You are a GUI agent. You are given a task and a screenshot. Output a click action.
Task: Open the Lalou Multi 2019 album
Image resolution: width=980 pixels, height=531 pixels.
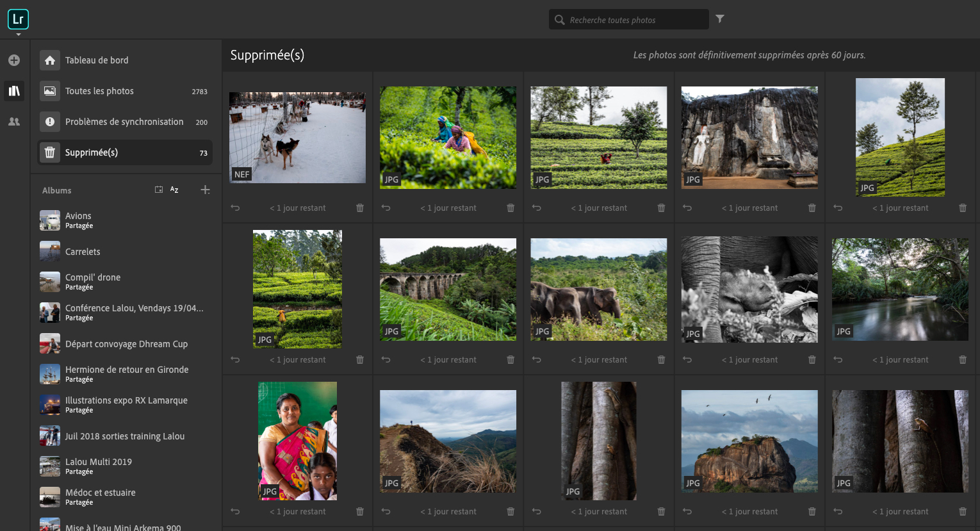coord(125,466)
